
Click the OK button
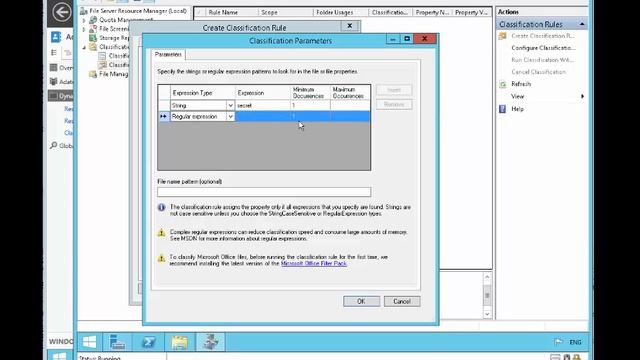[x=361, y=301]
